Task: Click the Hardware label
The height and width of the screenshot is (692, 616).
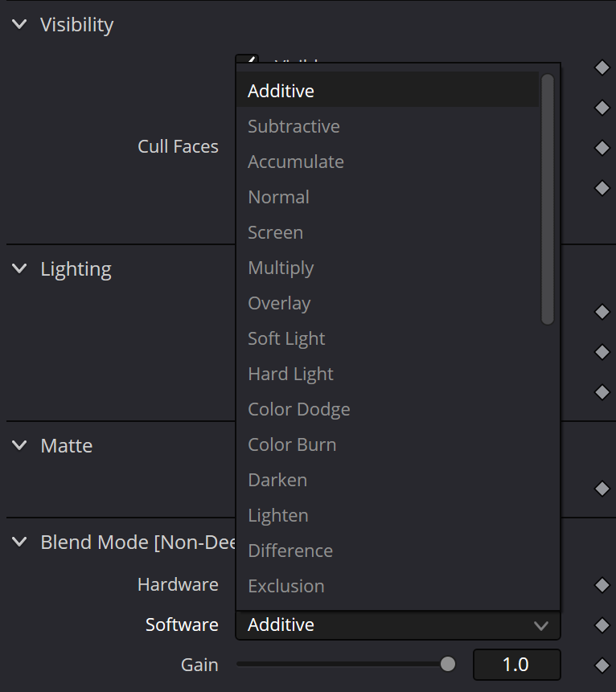Action: coord(178,585)
